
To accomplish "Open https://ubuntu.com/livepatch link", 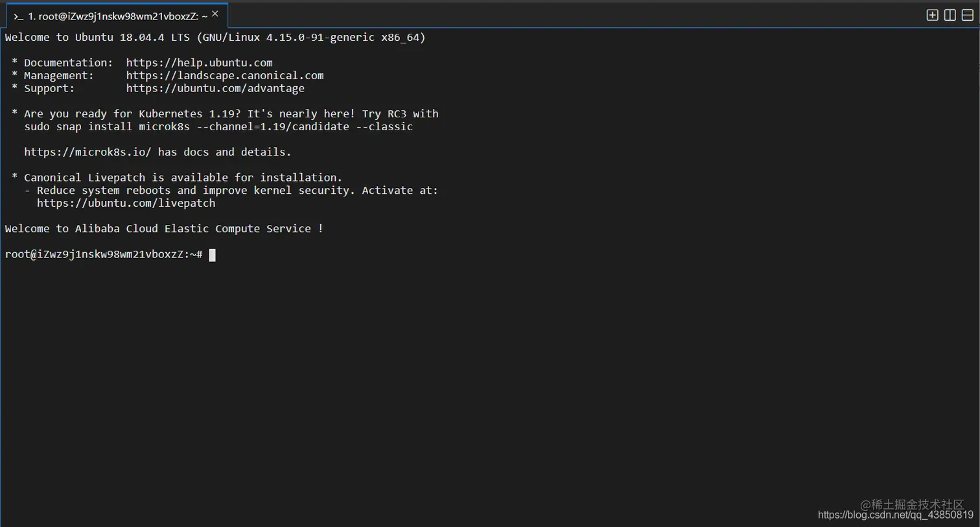I will coord(126,203).
